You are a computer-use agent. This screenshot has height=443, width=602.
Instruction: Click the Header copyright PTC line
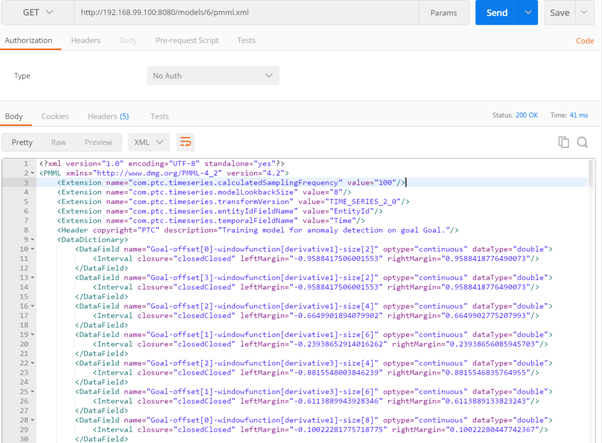pyautogui.click(x=258, y=230)
